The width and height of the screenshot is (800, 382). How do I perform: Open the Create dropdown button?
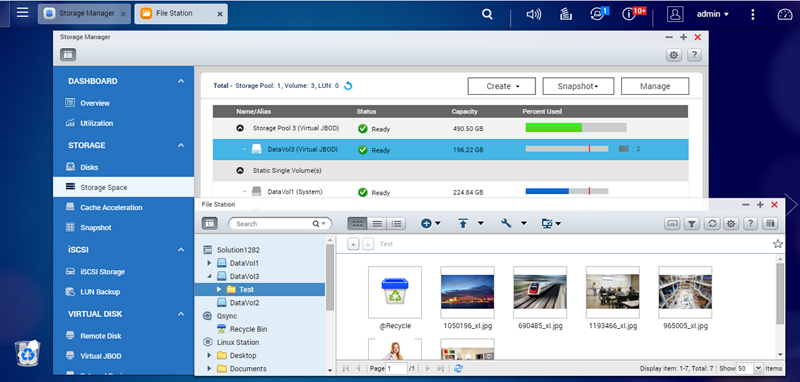(502, 86)
